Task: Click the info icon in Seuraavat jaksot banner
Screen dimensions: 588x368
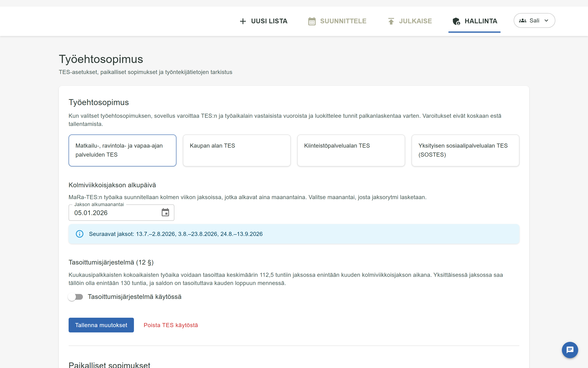Action: pos(79,234)
